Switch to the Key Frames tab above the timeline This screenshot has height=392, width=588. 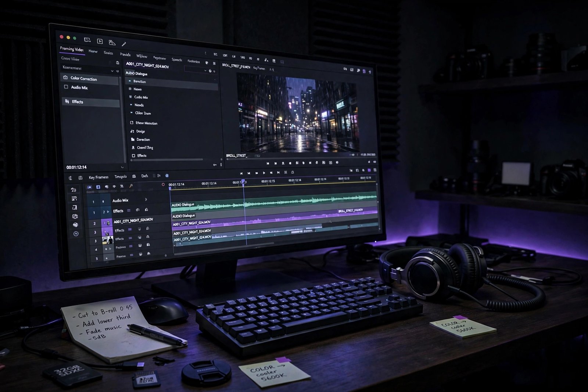(x=98, y=177)
